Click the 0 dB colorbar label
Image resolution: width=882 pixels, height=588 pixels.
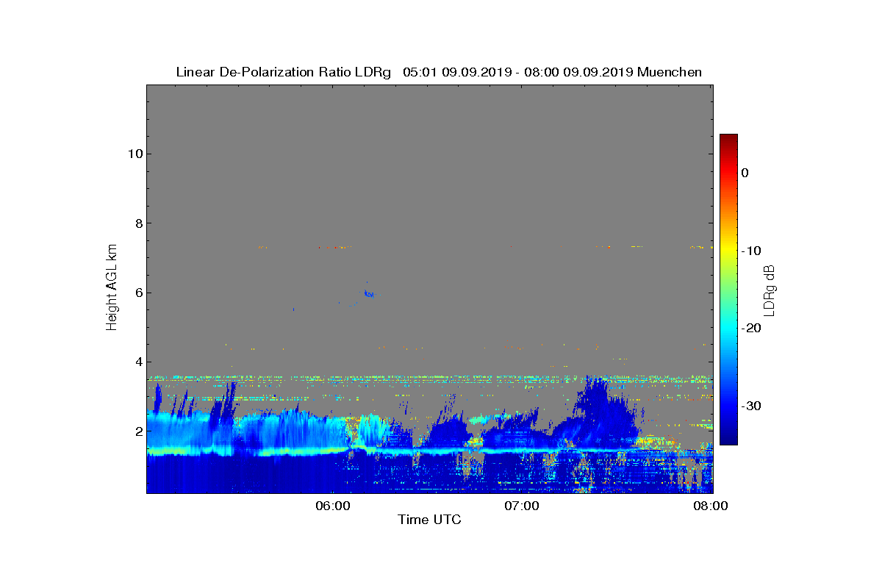(745, 173)
